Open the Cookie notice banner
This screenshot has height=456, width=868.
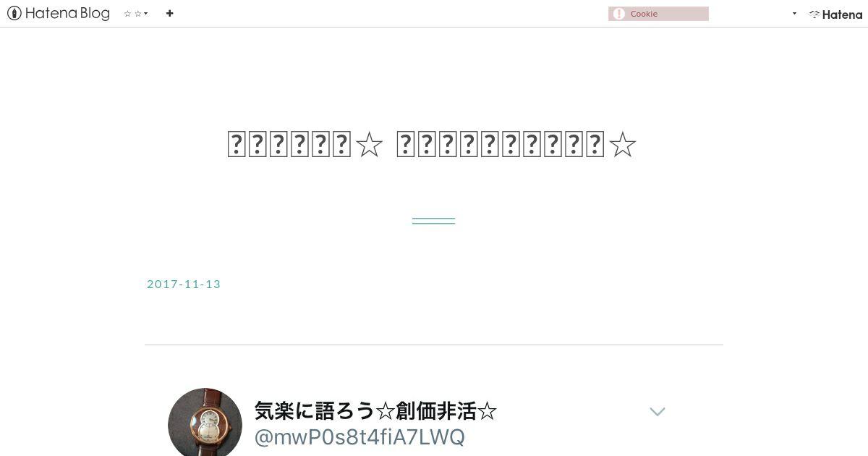(658, 14)
